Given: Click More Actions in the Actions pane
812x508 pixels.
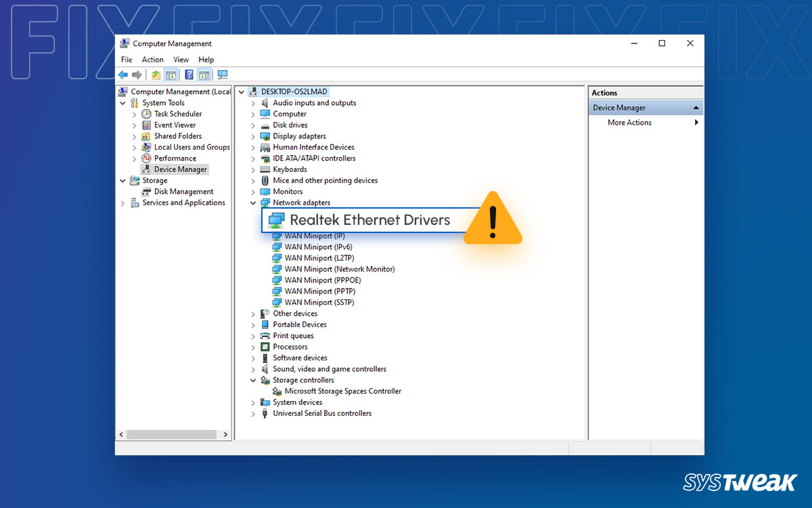Looking at the screenshot, I should click(629, 123).
